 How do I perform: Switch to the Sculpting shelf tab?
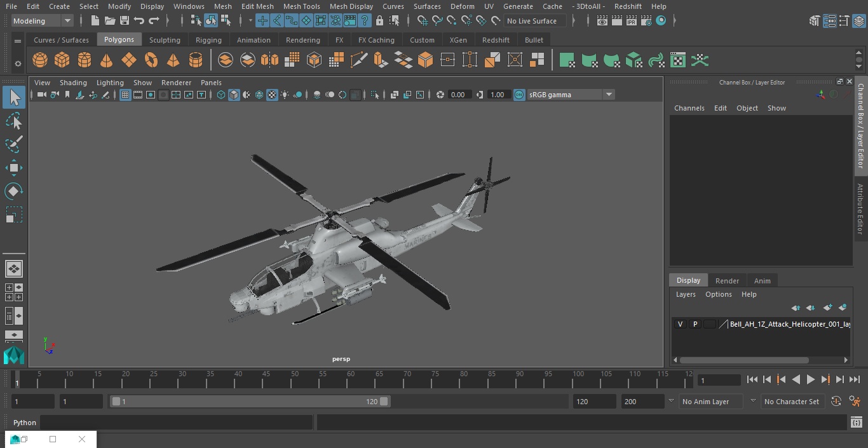pos(165,40)
